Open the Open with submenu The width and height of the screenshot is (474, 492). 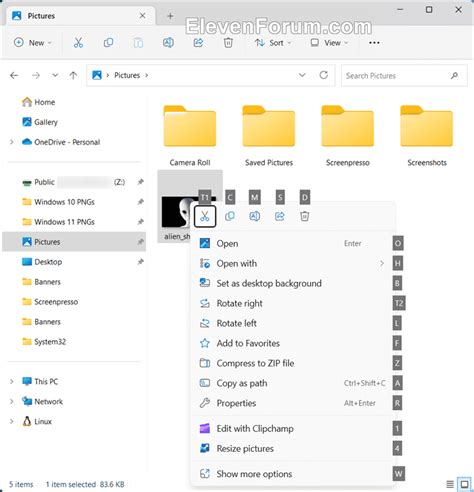click(292, 264)
